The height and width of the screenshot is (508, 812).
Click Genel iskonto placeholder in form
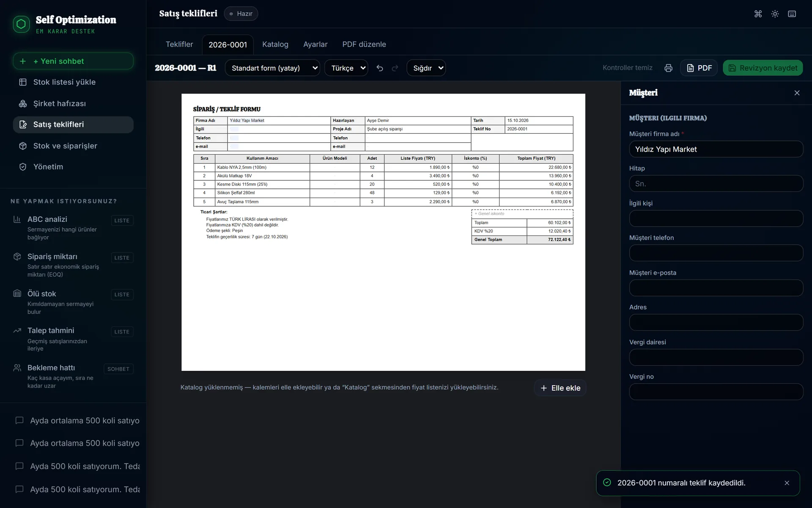522,214
